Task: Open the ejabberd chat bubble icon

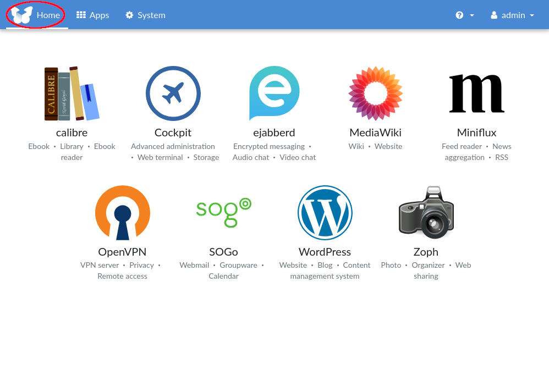Action: pyautogui.click(x=274, y=93)
